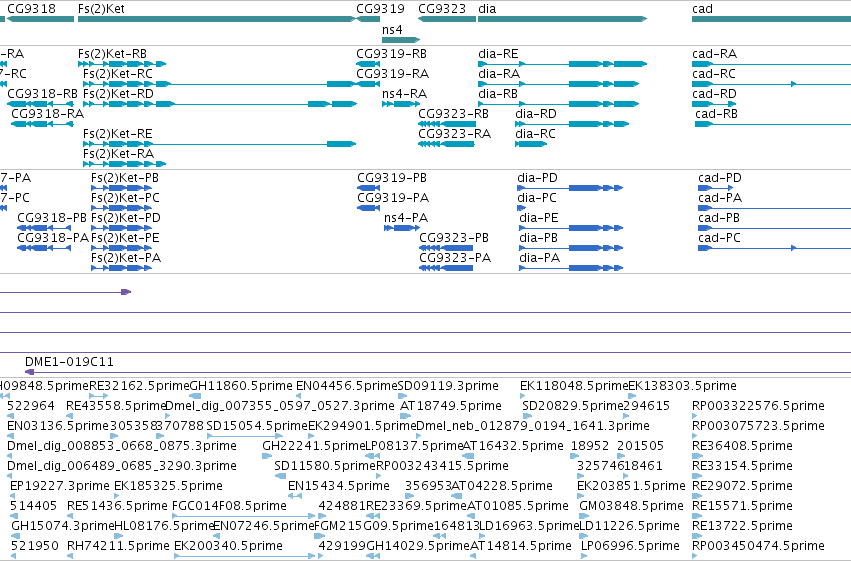Select protein Fs(2)Ket-PD
Viewport: 851px width, 561px height.
point(125,218)
